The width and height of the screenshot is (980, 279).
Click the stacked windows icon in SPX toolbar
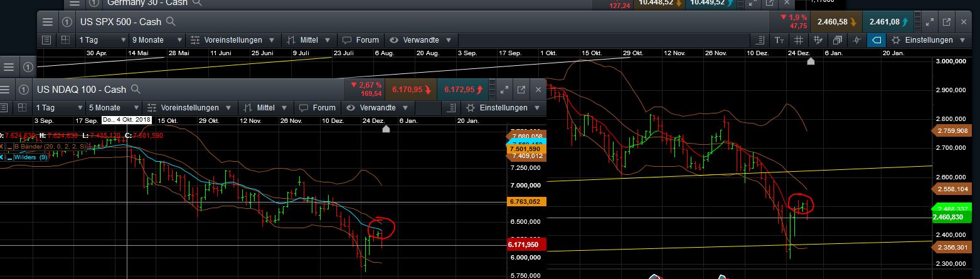tap(838, 39)
